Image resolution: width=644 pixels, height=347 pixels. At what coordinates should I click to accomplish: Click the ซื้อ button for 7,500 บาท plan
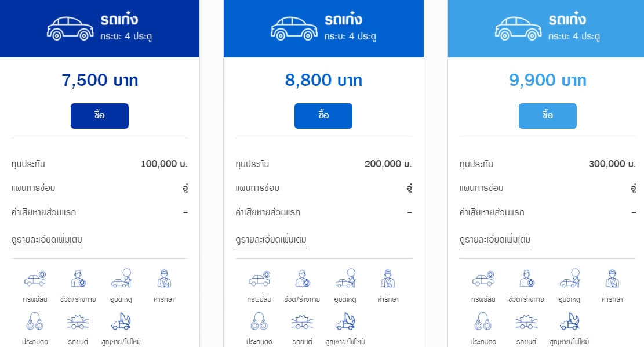pos(99,116)
